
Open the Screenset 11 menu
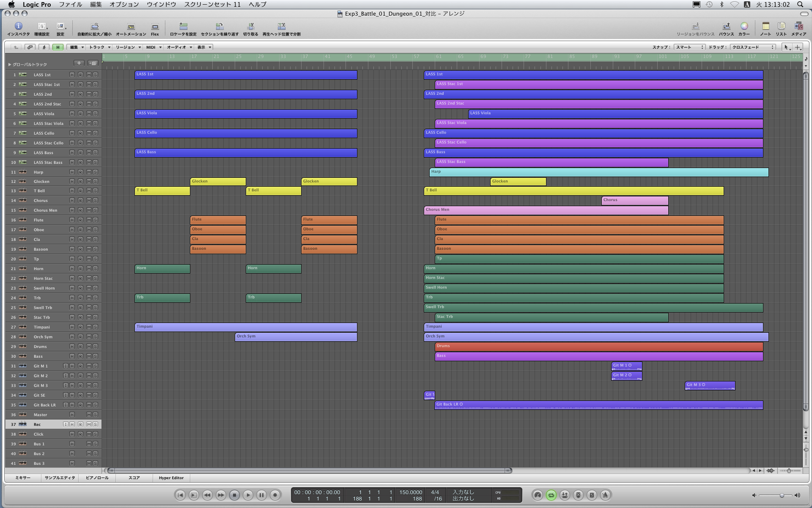[212, 4]
